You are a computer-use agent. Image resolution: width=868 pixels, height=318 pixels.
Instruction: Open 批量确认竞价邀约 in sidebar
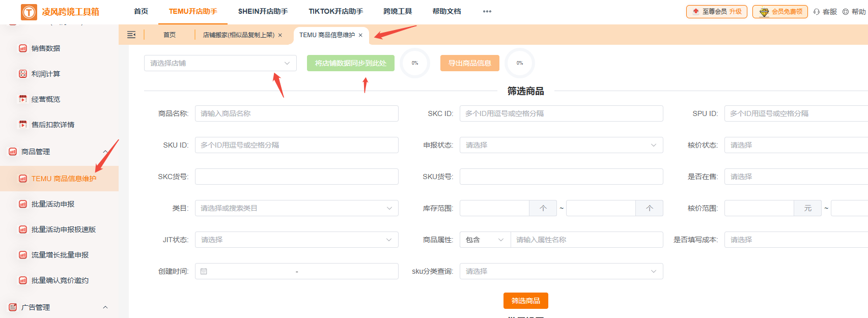tap(59, 280)
